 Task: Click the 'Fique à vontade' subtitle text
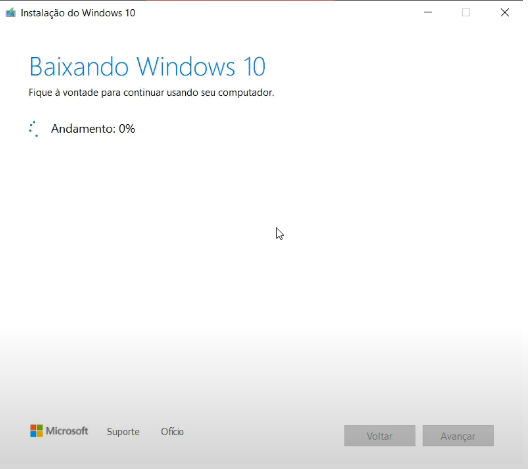151,93
